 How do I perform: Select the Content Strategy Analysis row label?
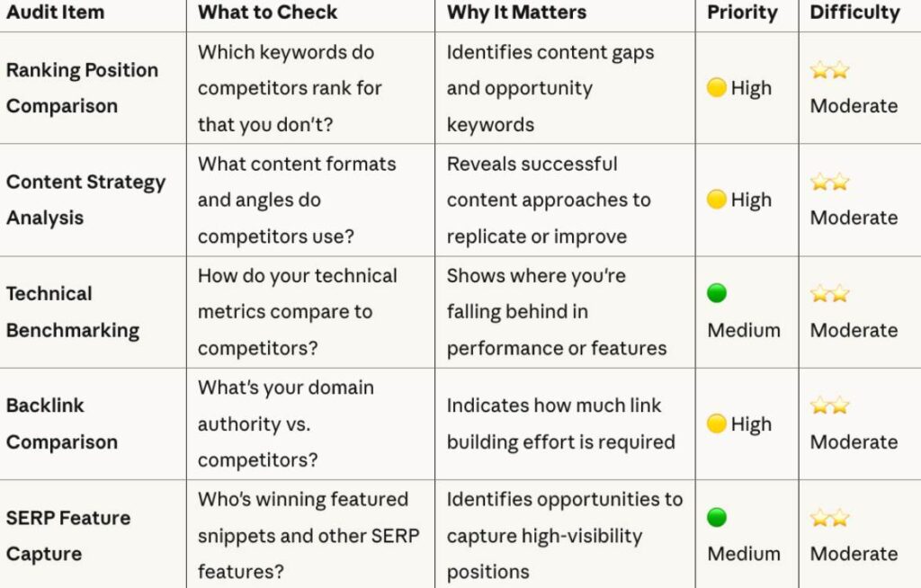pyautogui.click(x=85, y=200)
